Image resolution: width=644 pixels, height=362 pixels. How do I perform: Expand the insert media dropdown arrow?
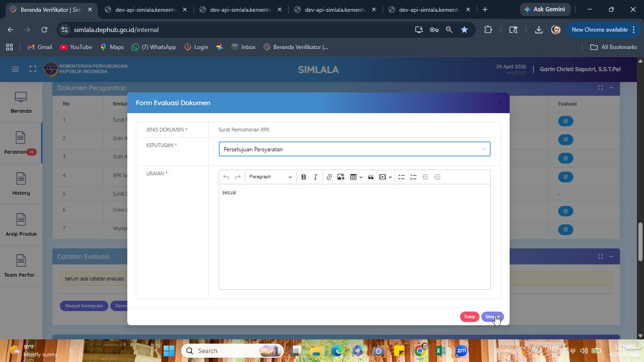click(390, 177)
